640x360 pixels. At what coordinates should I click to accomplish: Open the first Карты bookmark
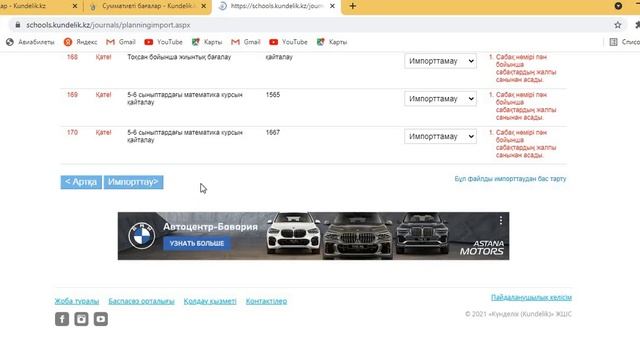[207, 42]
